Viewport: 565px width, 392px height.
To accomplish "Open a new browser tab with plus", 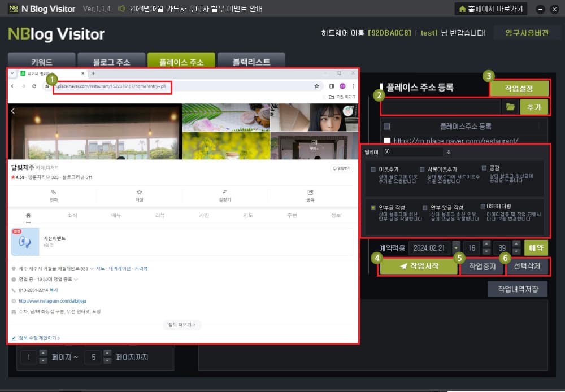I will coord(93,73).
